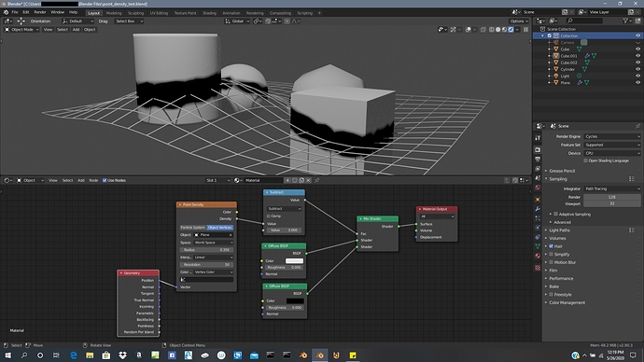Select Object Vertices in Point Density node
The image size is (644, 362).
pos(219,228)
